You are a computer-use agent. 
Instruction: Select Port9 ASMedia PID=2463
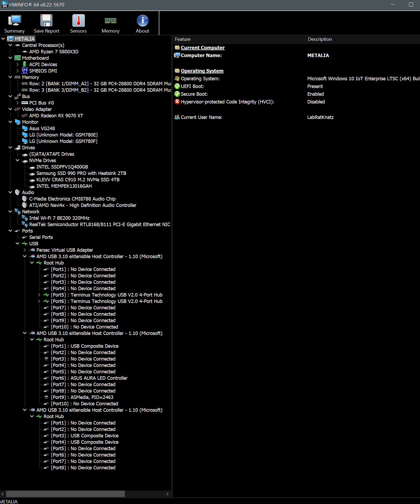(82, 397)
